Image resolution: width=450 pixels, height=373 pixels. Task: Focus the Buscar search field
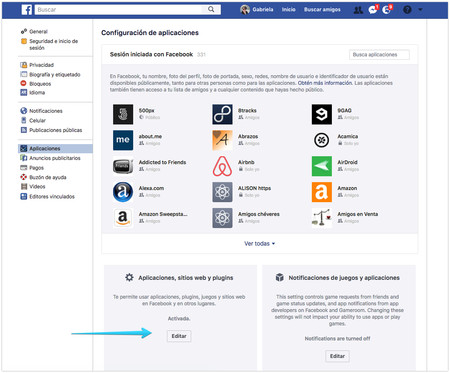tap(120, 10)
